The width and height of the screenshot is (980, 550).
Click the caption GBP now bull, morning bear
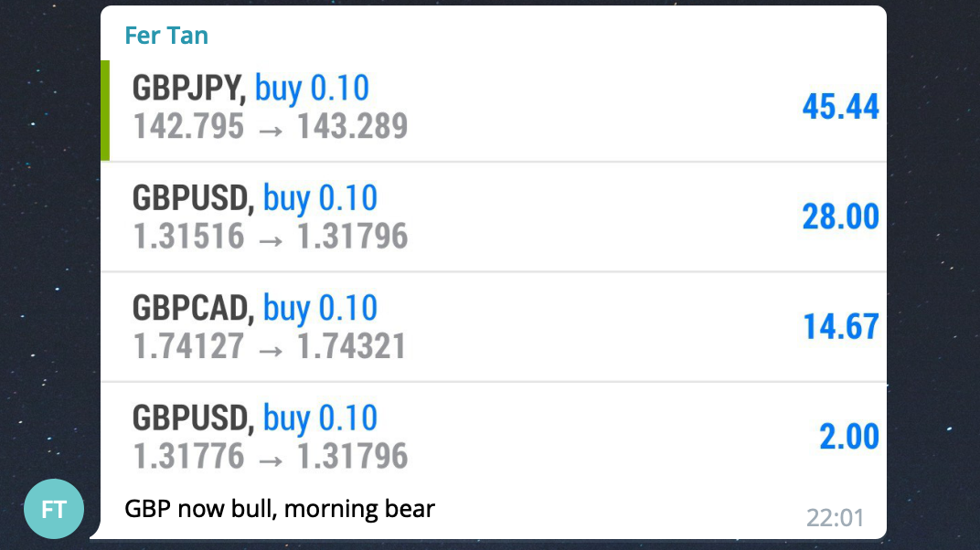tap(280, 509)
